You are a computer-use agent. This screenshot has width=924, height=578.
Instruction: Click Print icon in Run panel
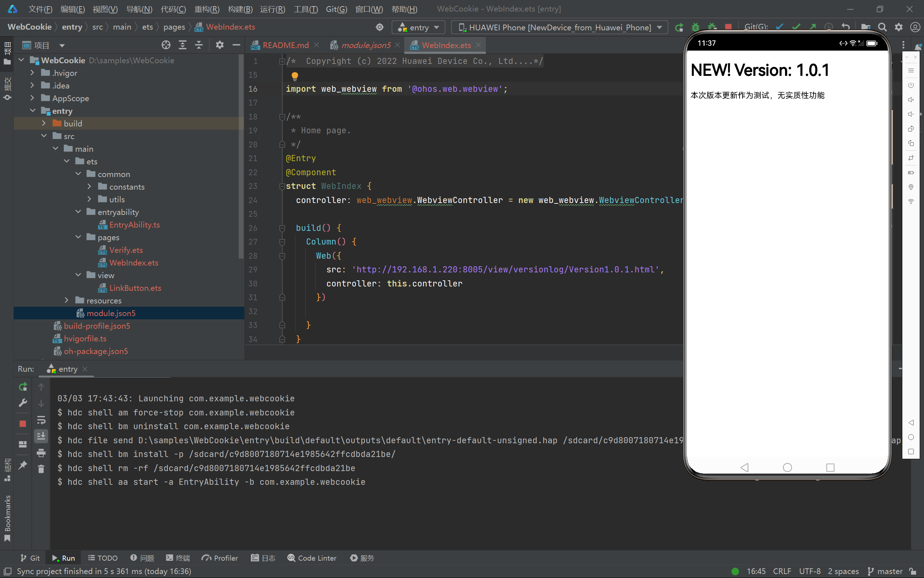(41, 453)
